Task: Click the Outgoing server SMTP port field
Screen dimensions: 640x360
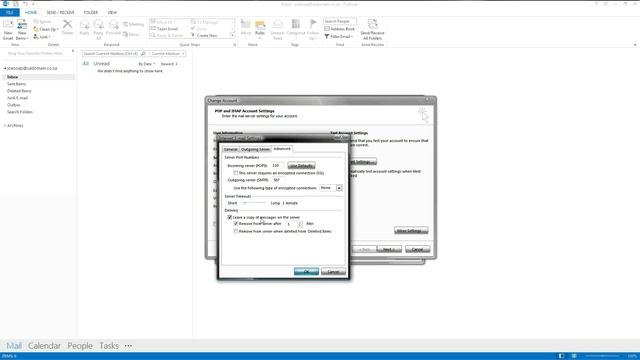Action: [277, 180]
